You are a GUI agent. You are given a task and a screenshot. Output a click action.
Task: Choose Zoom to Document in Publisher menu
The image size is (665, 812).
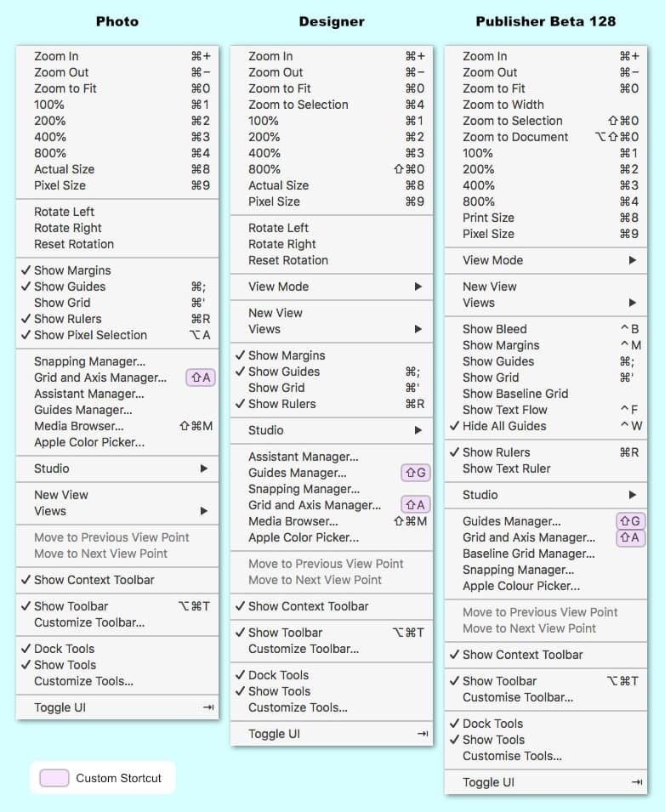(546, 137)
